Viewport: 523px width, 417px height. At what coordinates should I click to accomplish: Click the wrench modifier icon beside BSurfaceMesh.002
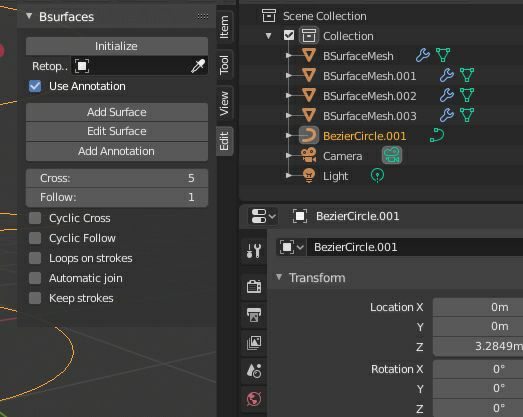tap(447, 95)
